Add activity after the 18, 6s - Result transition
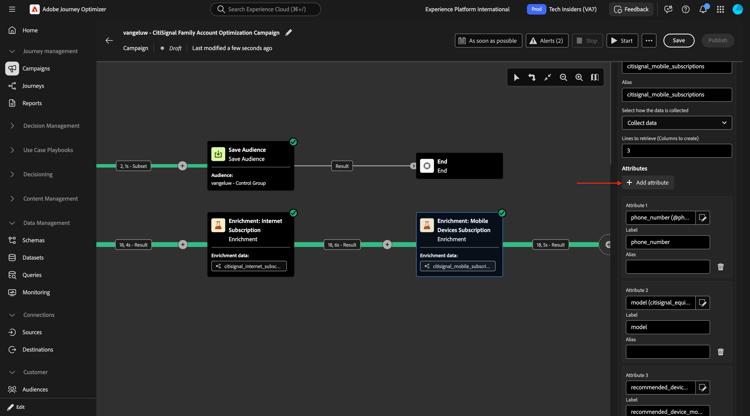Screen dimensions: 750x416 (x=387, y=245)
